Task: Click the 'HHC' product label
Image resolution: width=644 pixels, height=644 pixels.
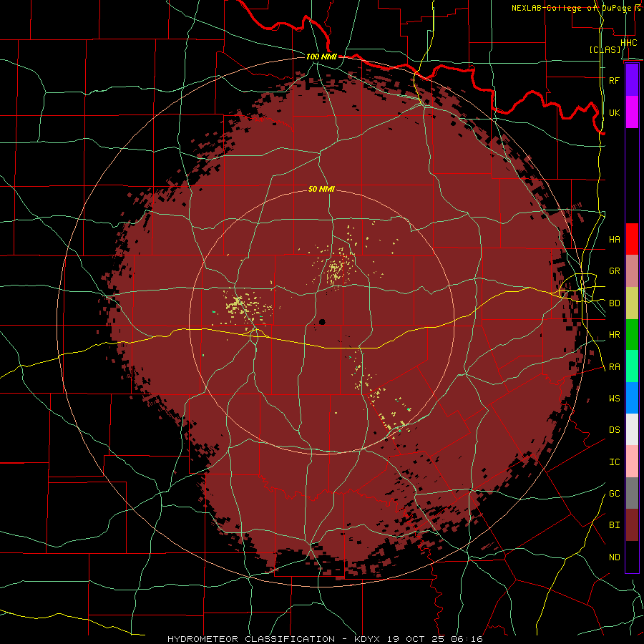Action: [628, 43]
